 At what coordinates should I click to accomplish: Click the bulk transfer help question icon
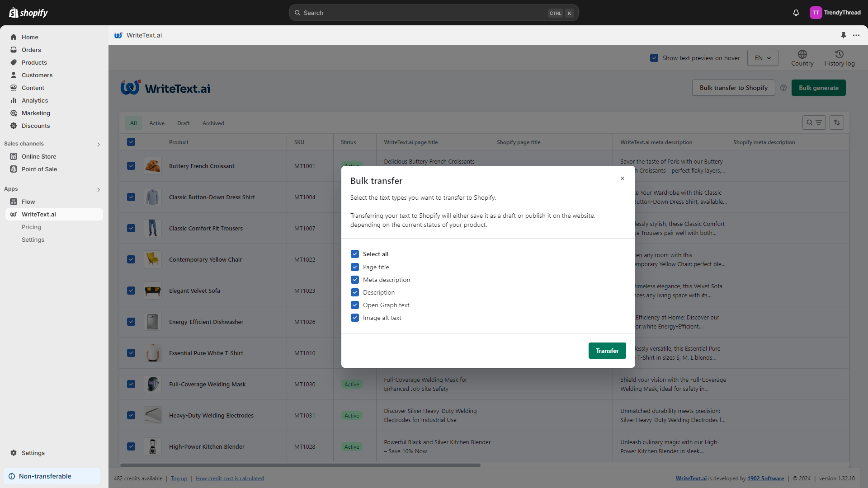coord(783,88)
